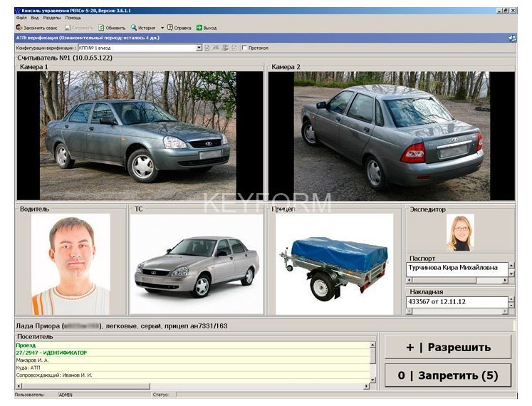Expand the Конфигурация верификации dropdown
Viewport: 532px width, 406px height.
coord(199,48)
